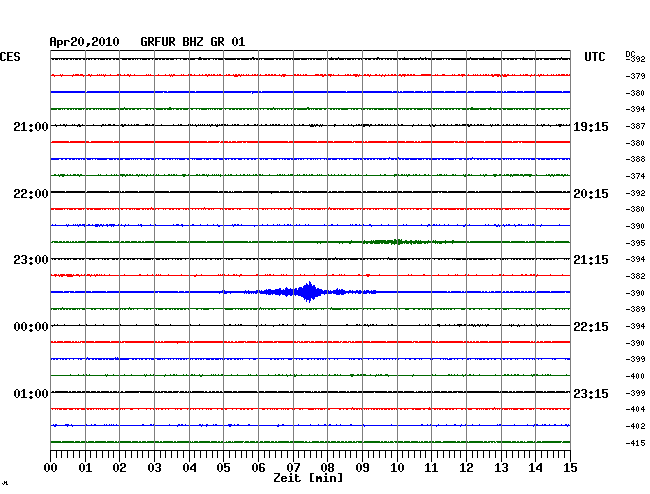Click the DC offset value -374
This screenshot has height=494, width=650.
tap(635, 176)
